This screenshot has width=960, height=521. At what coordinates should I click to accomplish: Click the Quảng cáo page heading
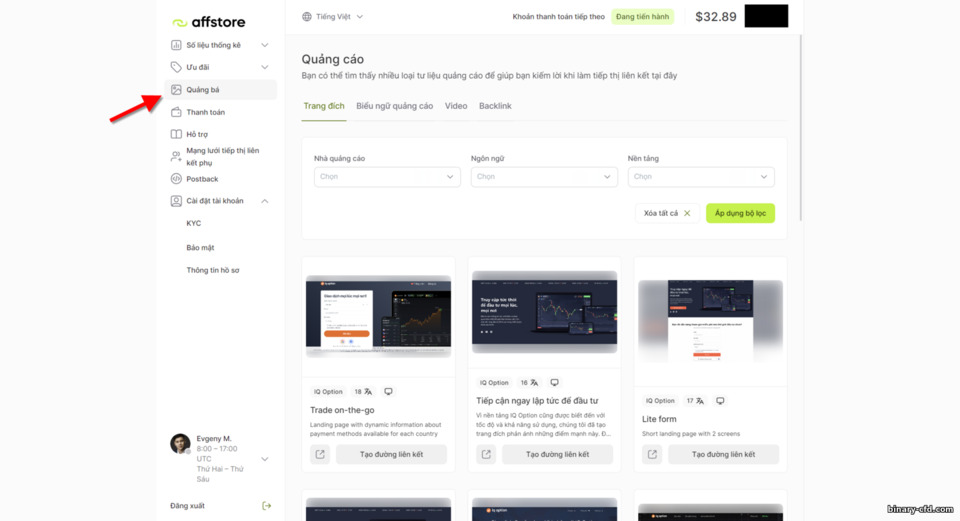tap(332, 59)
